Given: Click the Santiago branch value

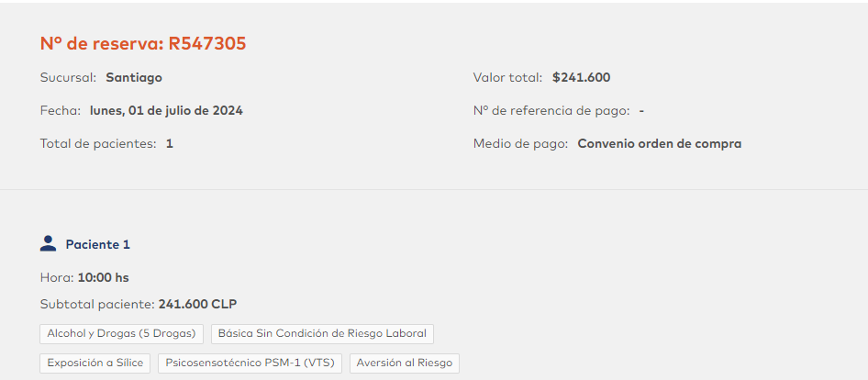Looking at the screenshot, I should [x=134, y=78].
